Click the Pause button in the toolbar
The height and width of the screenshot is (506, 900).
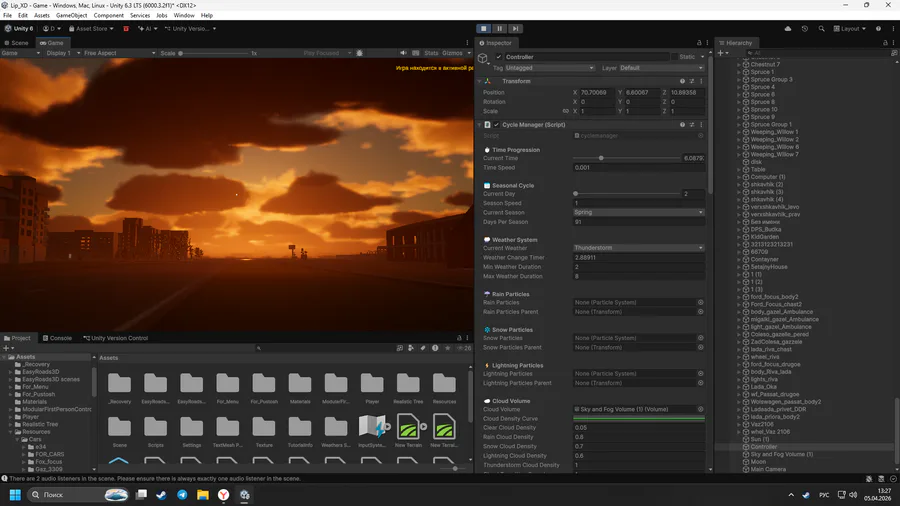tap(499, 29)
